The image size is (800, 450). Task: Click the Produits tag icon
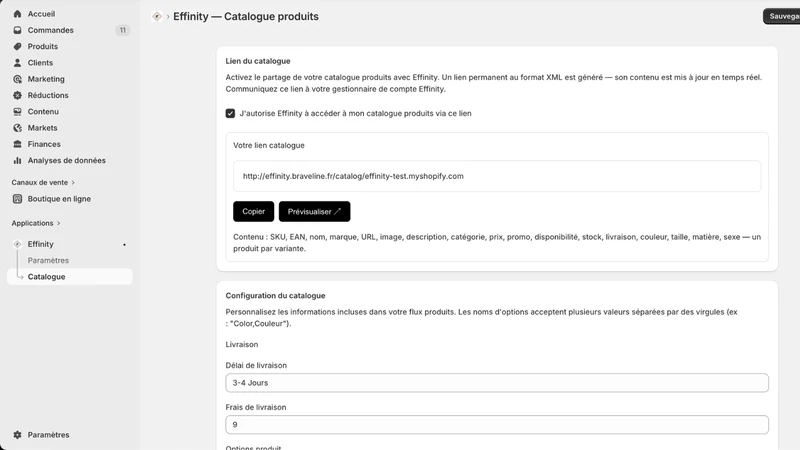click(x=17, y=46)
